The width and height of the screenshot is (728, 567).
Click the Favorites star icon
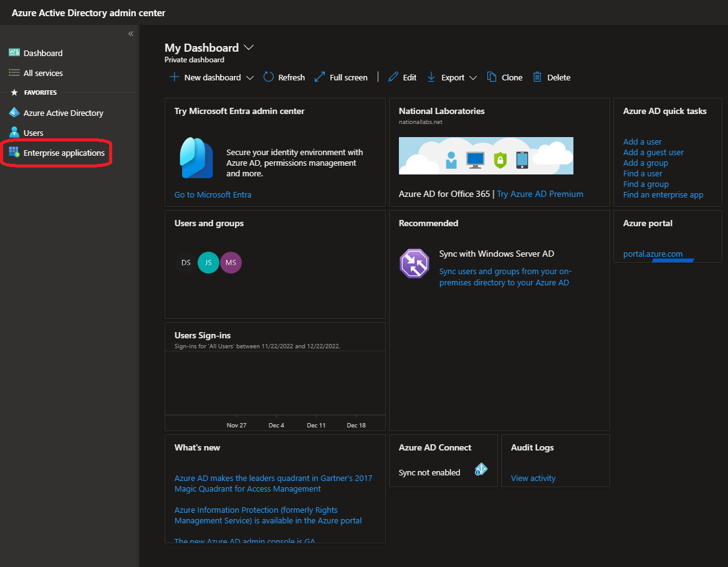[x=14, y=92]
